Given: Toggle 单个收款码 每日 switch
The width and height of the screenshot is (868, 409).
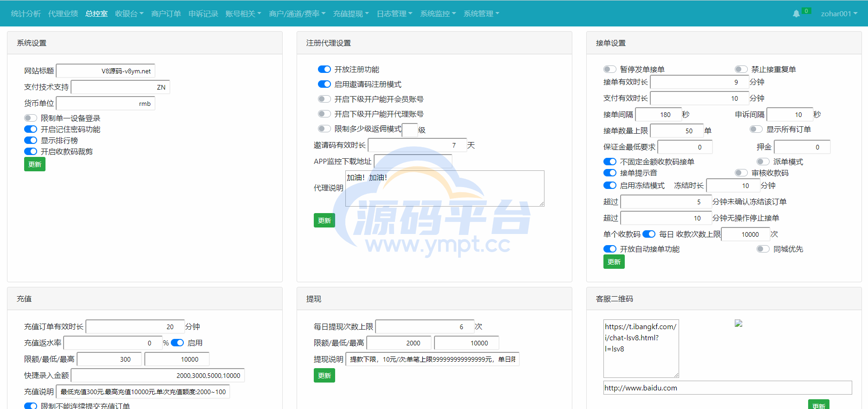Looking at the screenshot, I should [x=649, y=234].
